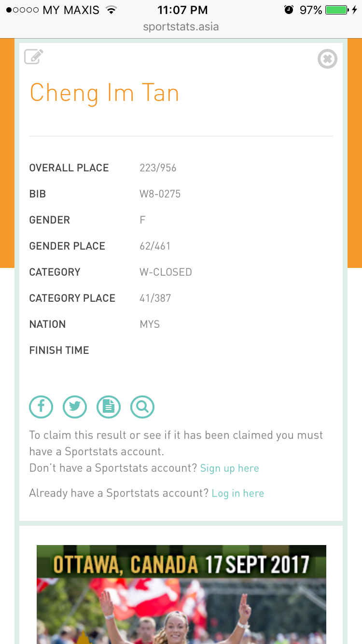Share result on Twitter
Viewport: 362px width, 644px height.
pyautogui.click(x=75, y=407)
